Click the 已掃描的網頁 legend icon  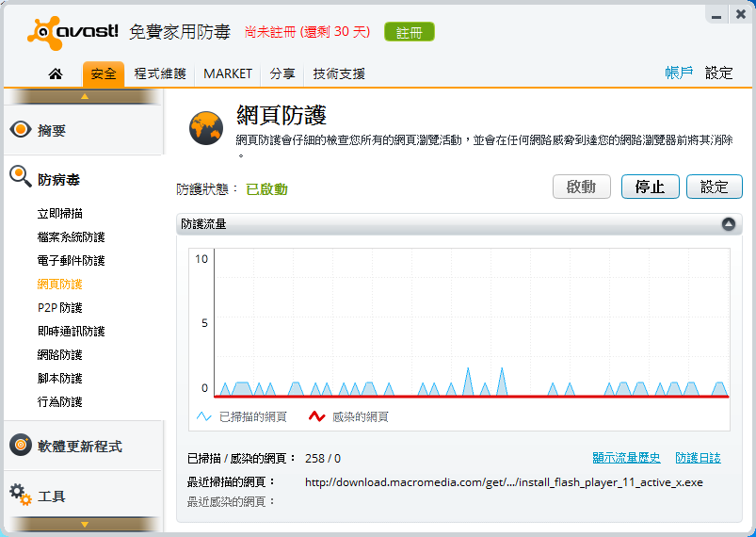click(204, 416)
